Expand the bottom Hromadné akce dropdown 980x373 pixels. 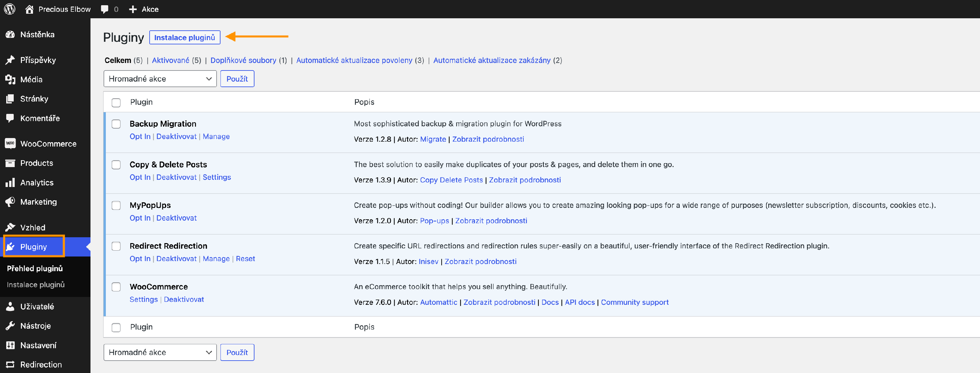(160, 352)
